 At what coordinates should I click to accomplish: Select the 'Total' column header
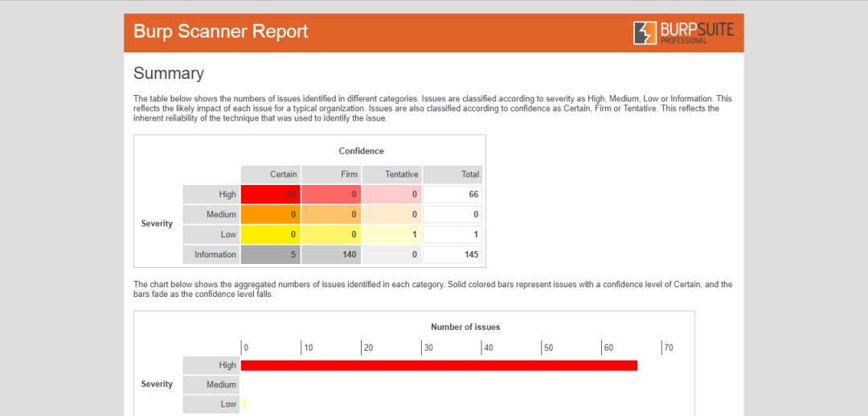[452, 175]
